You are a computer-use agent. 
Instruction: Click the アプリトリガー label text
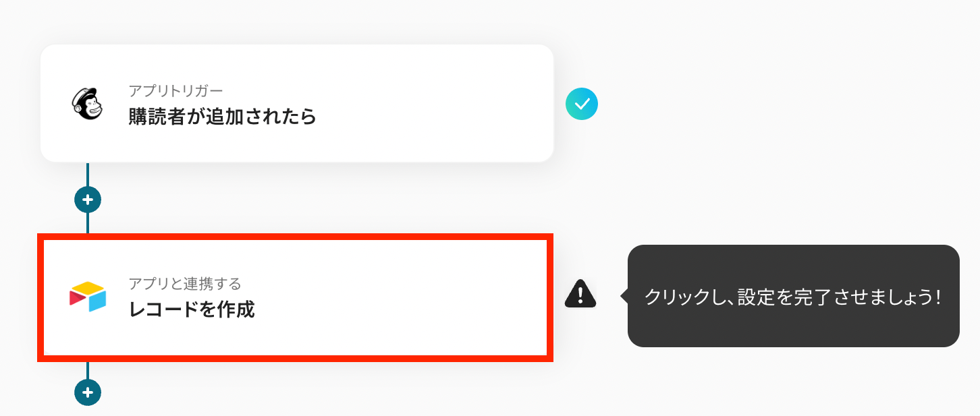[175, 90]
